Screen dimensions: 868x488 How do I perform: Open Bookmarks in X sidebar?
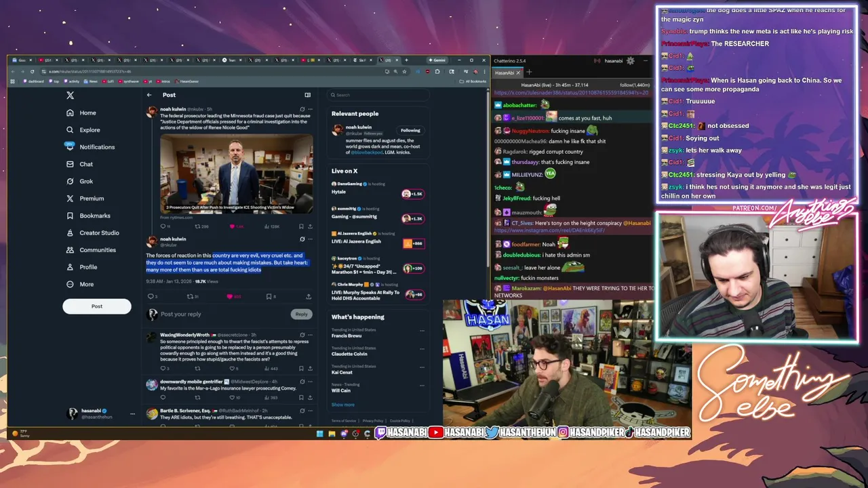click(x=88, y=216)
